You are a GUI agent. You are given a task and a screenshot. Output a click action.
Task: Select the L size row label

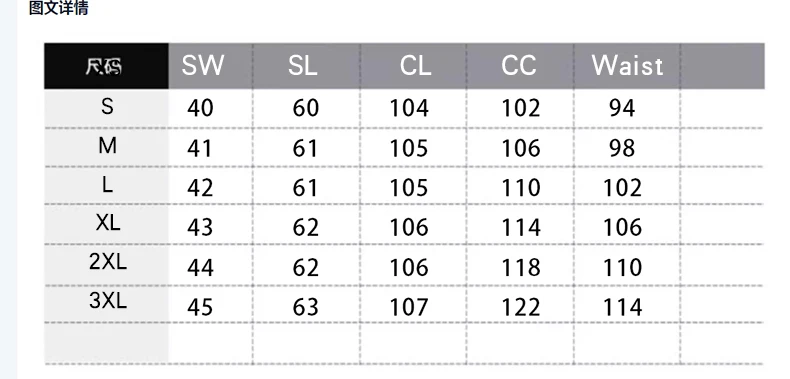[x=107, y=185]
